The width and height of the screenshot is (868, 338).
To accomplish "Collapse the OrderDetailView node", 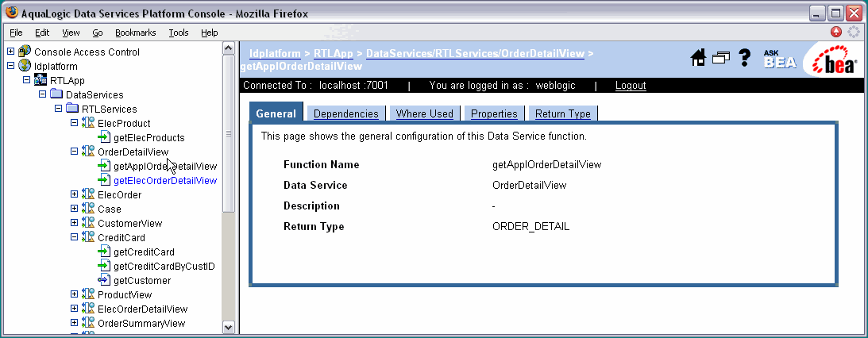I will coord(74,152).
